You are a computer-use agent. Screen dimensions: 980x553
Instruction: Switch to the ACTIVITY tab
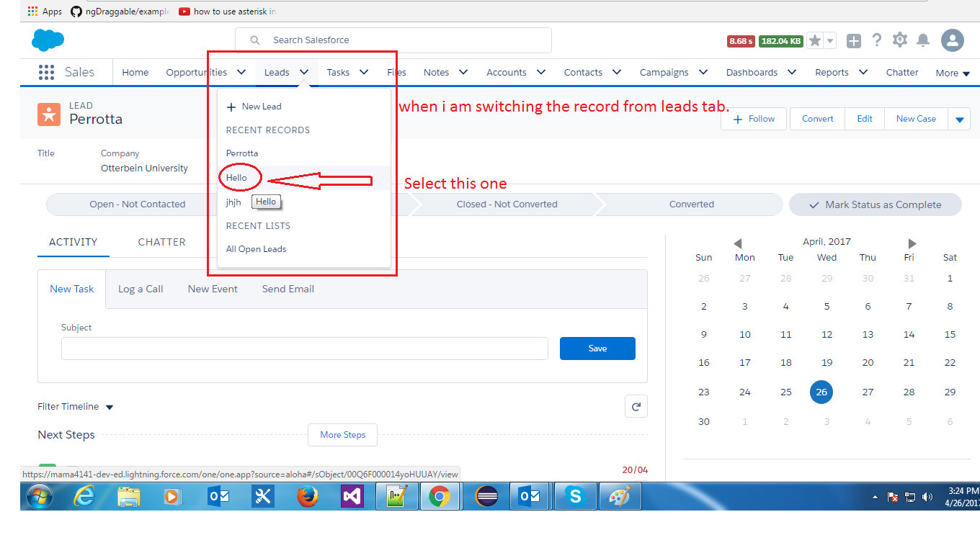[x=73, y=242]
